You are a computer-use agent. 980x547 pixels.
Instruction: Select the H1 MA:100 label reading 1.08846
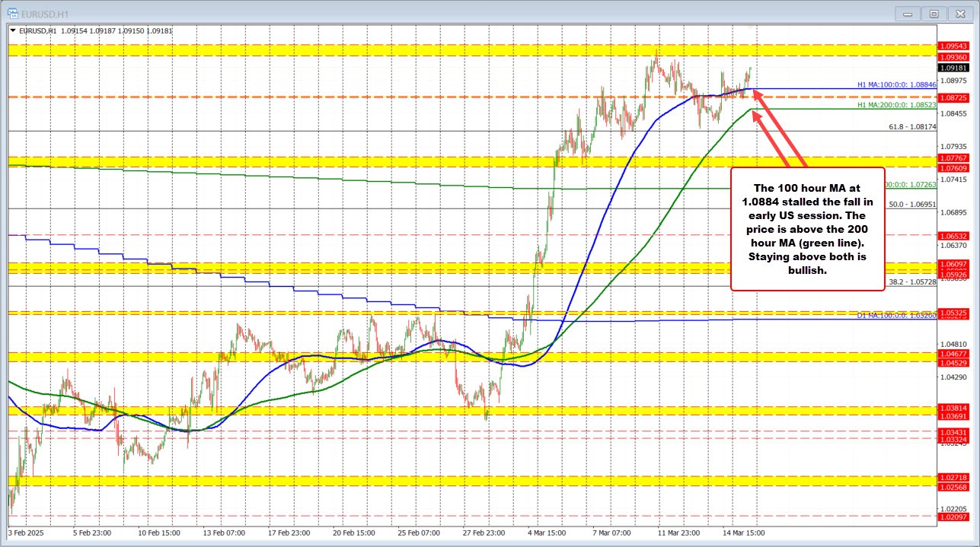(895, 84)
